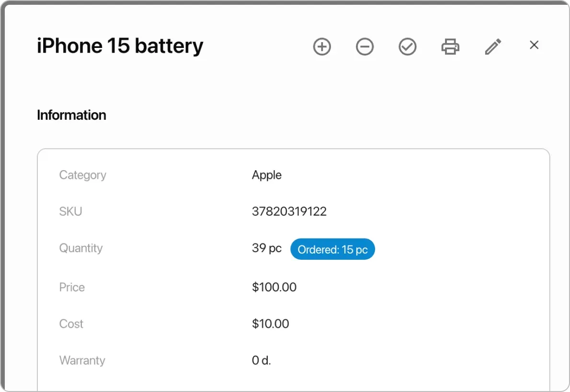Click the Information section header
The height and width of the screenshot is (392, 570).
[x=71, y=115]
